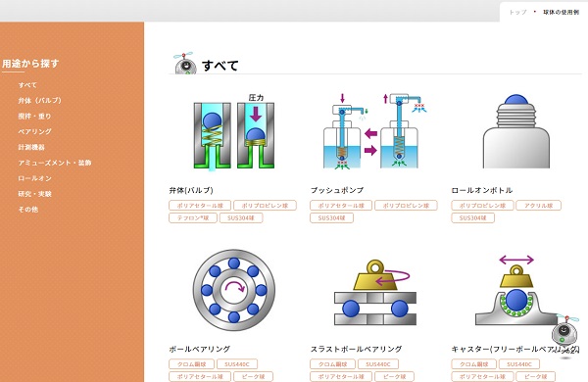Image resolution: width=588 pixels, height=382 pixels.
Task: Click クロム鋼球 tag under ボールベアリング
Action: click(192, 364)
